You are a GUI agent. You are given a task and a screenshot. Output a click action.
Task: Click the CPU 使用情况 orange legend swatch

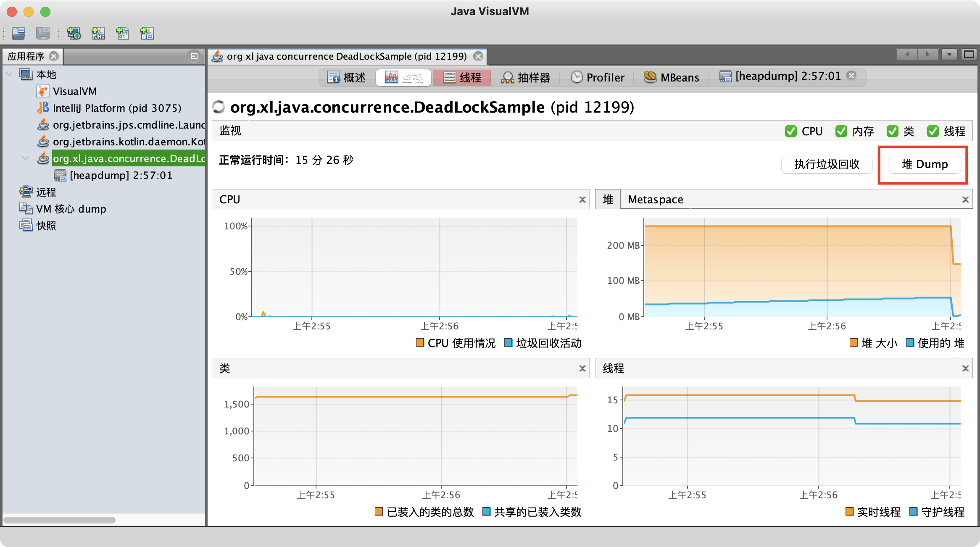[x=420, y=343]
